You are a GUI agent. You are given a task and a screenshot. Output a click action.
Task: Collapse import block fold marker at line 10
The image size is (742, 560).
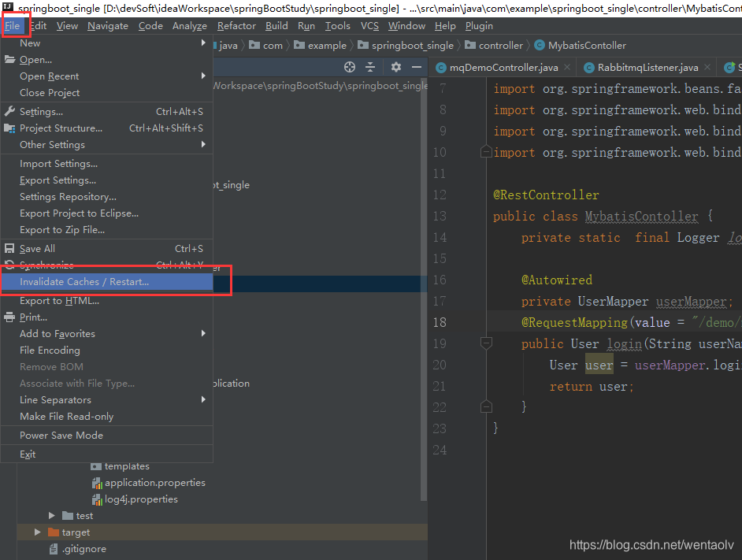click(x=486, y=152)
